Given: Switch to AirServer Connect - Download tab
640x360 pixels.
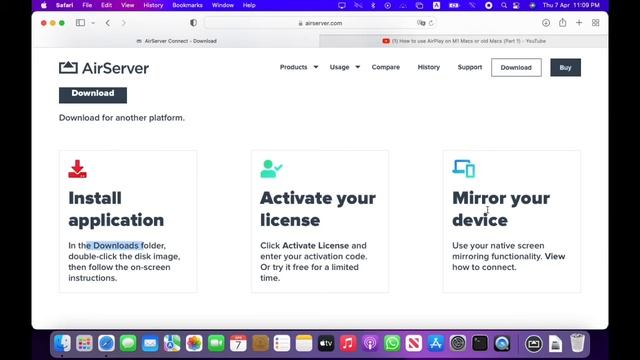Looking at the screenshot, I should tap(176, 41).
